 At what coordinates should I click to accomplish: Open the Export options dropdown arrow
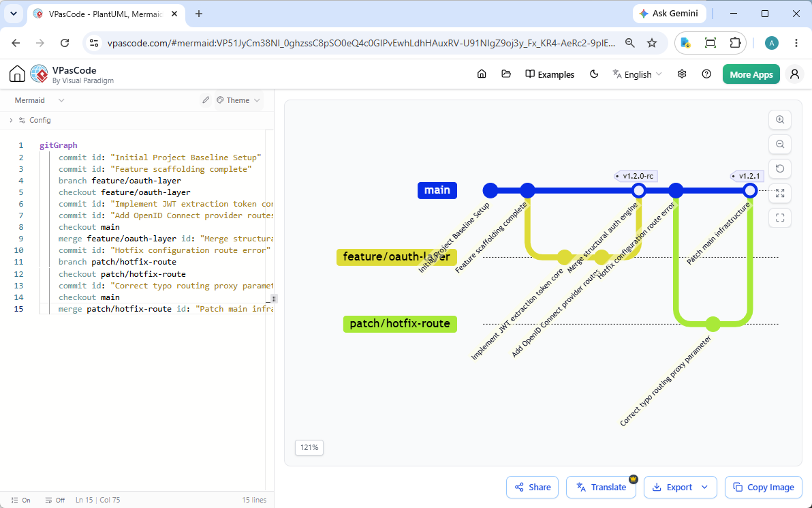[x=704, y=488]
